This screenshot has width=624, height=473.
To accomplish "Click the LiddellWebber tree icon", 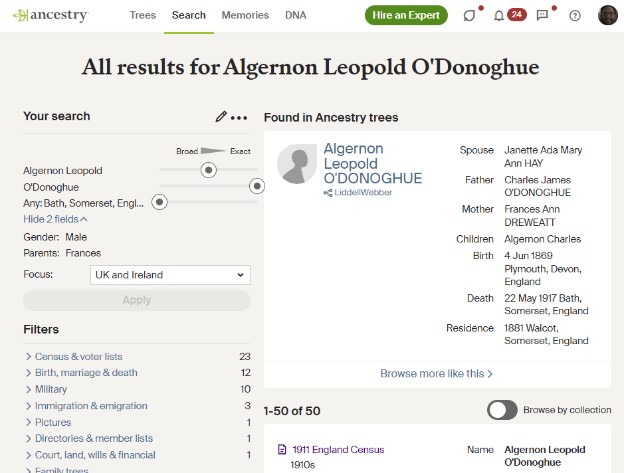I will pos(328,193).
